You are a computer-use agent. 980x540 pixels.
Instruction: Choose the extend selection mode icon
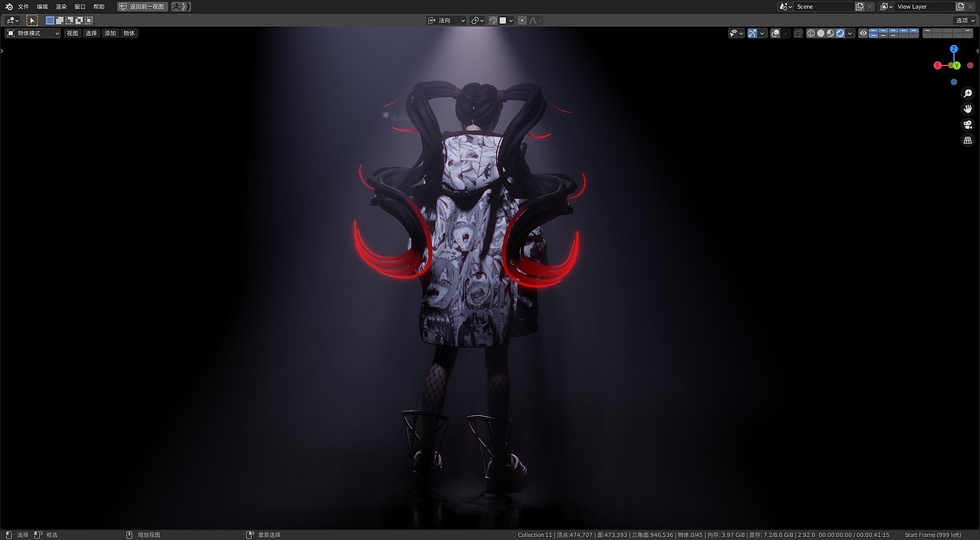pyautogui.click(x=60, y=21)
